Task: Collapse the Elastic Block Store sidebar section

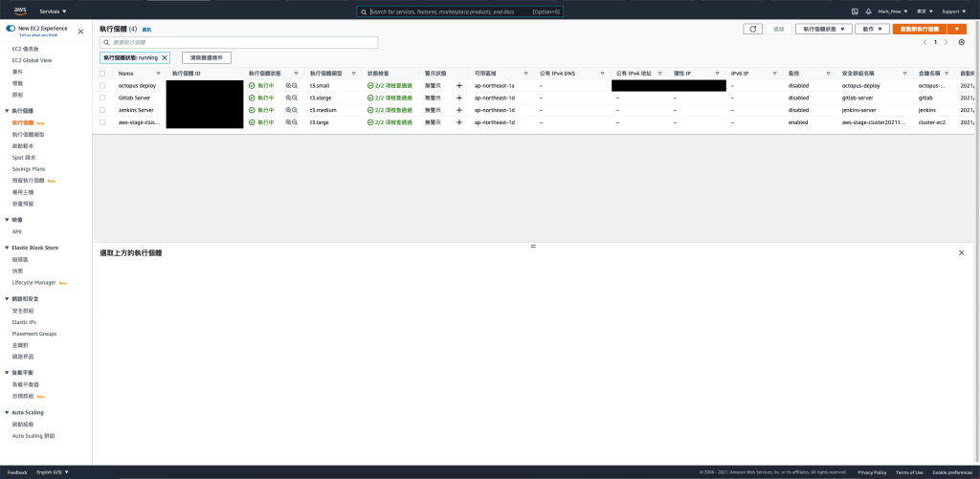Action: point(7,248)
